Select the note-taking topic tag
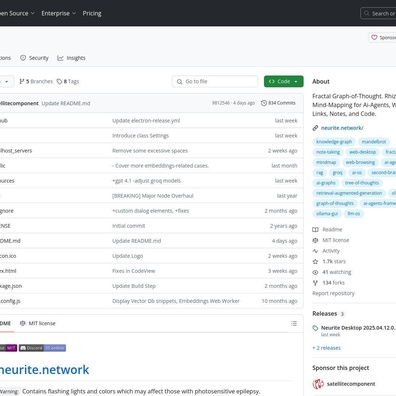The height and width of the screenshot is (396, 396). (x=328, y=152)
